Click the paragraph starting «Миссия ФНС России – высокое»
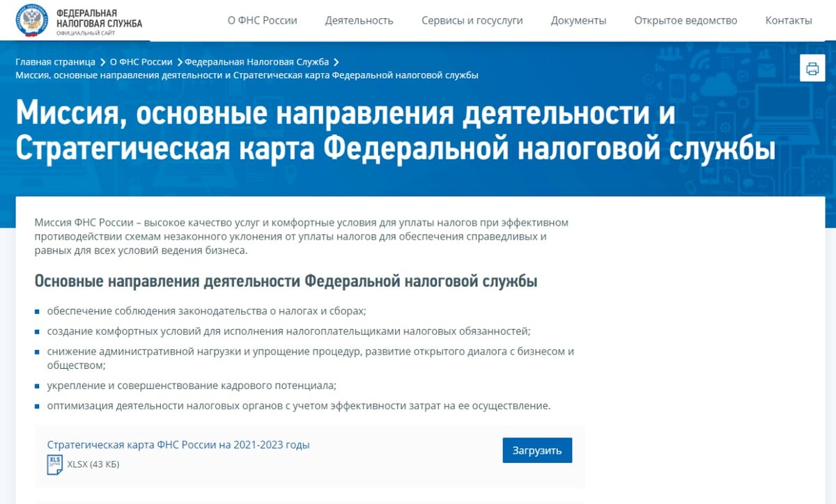836x504 pixels. pyautogui.click(x=302, y=236)
